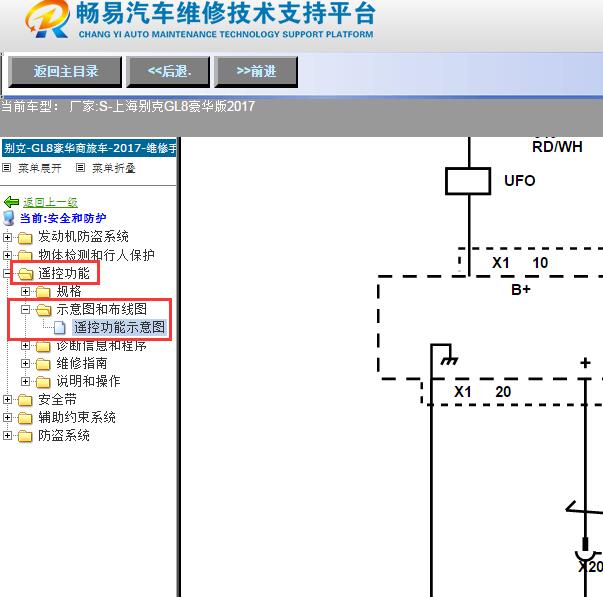Go forward with the >>前进 button

pyautogui.click(x=256, y=72)
